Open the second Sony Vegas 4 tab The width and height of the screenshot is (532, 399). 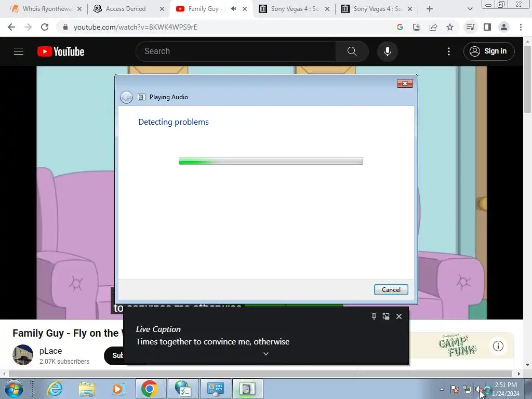click(x=377, y=9)
